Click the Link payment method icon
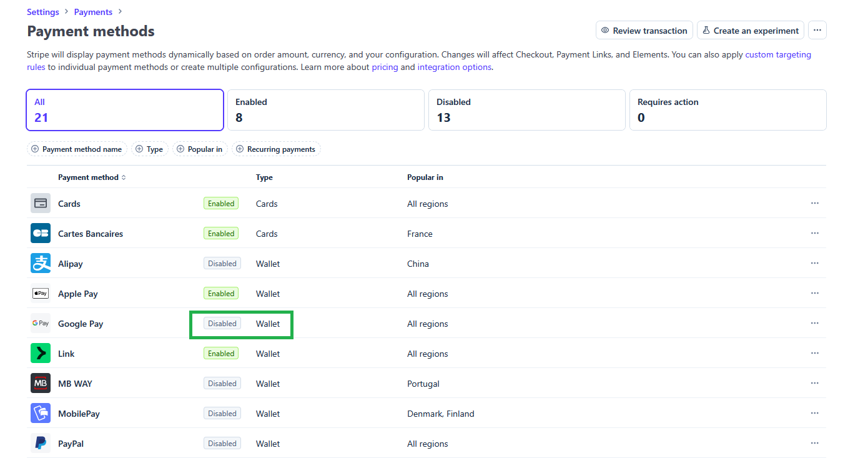Viewport: 868px width, 458px height. click(x=41, y=354)
